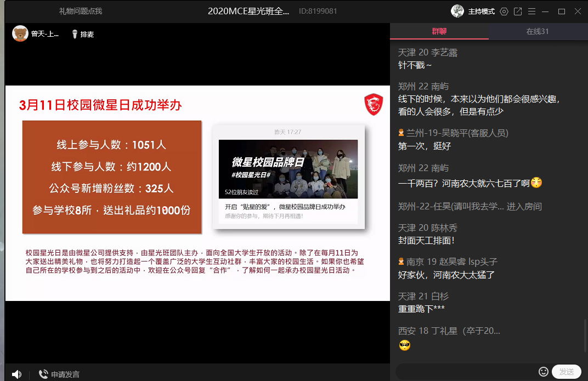Screen dimensions: 588x381
Task: Click the 发送 send button
Action: pyautogui.click(x=567, y=371)
